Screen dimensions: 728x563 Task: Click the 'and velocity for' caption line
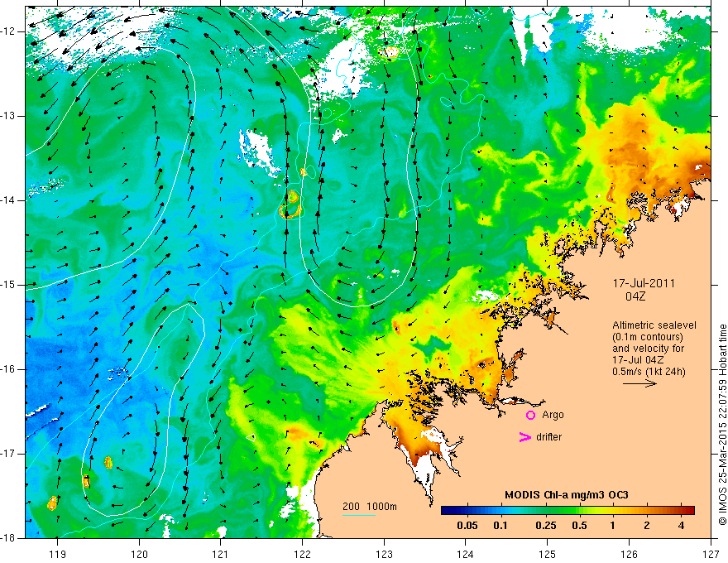(648, 349)
